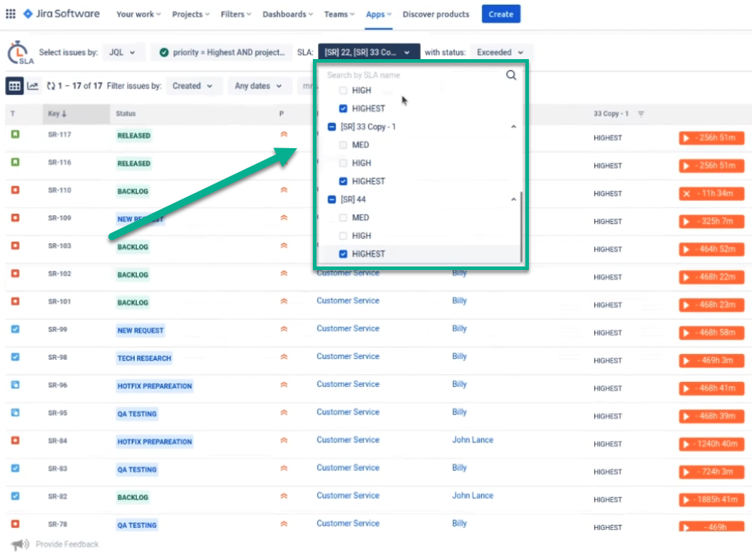
Task: Check HIGH under [SR] 44
Action: pos(343,235)
